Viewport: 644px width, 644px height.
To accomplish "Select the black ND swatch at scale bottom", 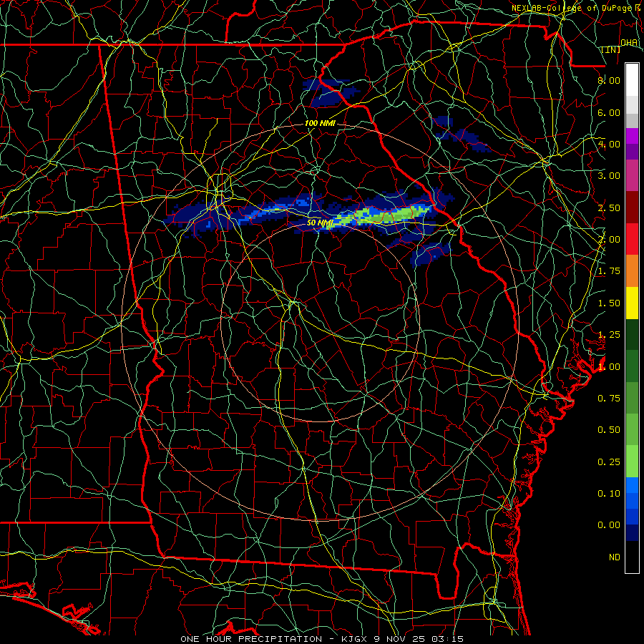I will [632, 557].
